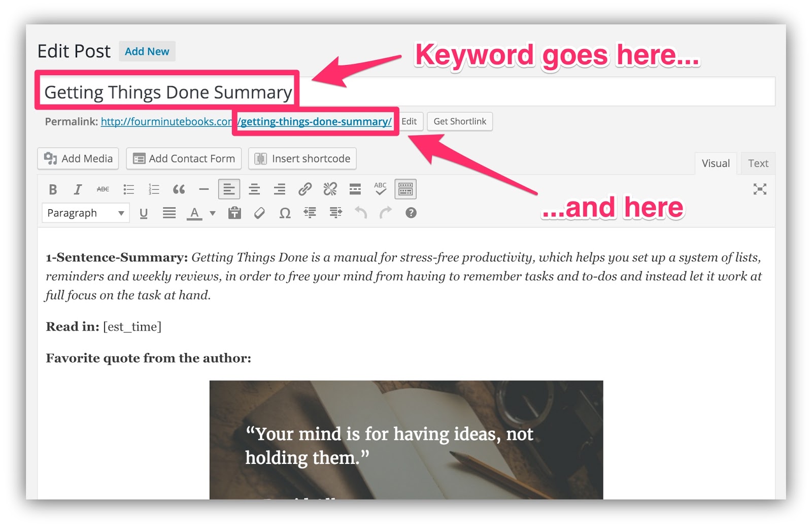Underline the selected text

pyautogui.click(x=144, y=213)
